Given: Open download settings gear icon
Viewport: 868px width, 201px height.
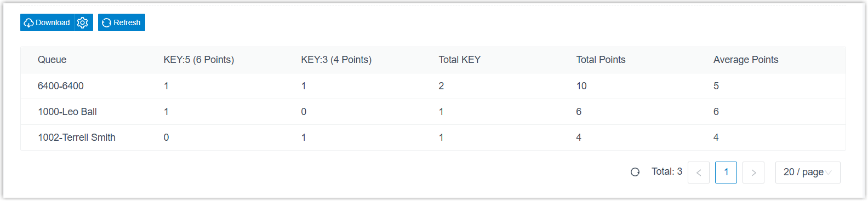Looking at the screenshot, I should coord(83,22).
